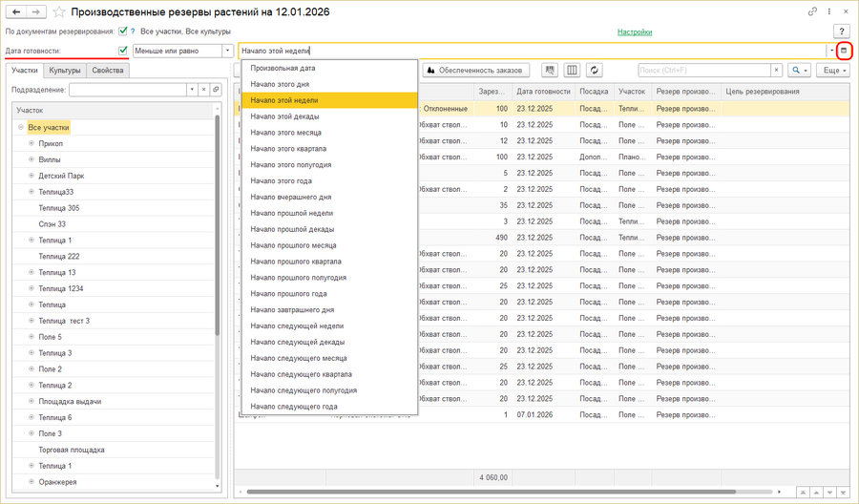Add form to favorites with star icon
Image resolution: width=859 pixels, height=504 pixels.
[x=60, y=11]
